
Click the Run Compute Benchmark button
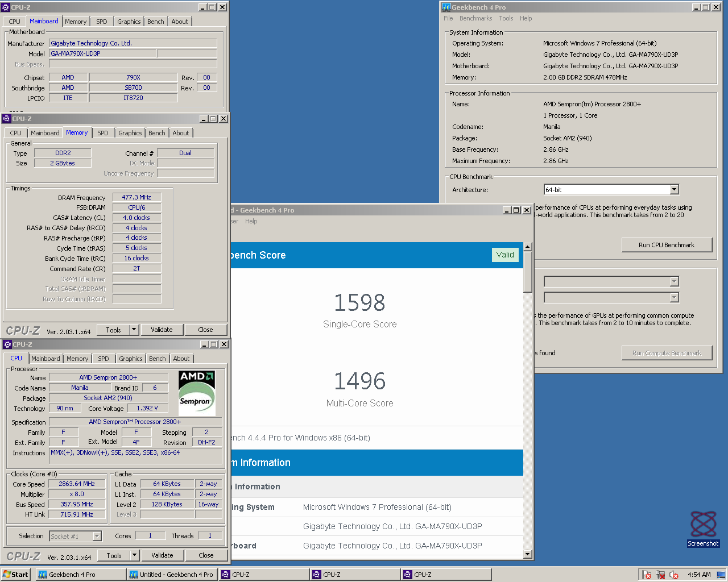coord(667,353)
